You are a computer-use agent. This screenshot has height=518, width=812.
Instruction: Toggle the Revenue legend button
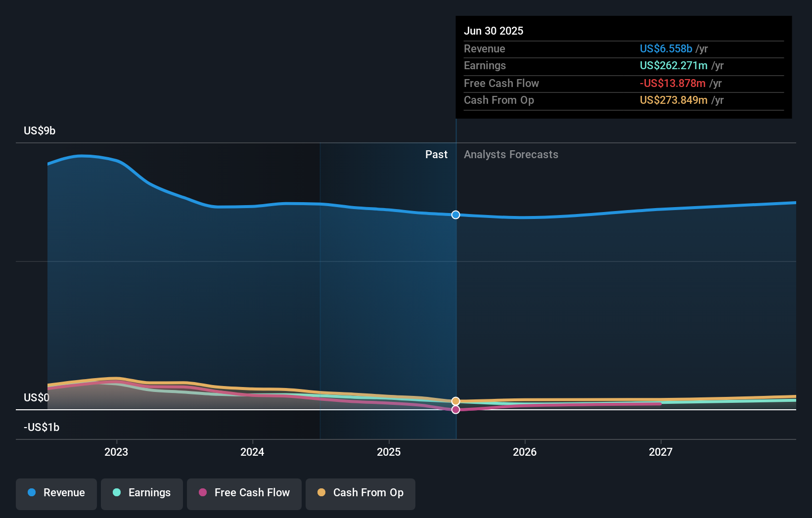coord(56,494)
